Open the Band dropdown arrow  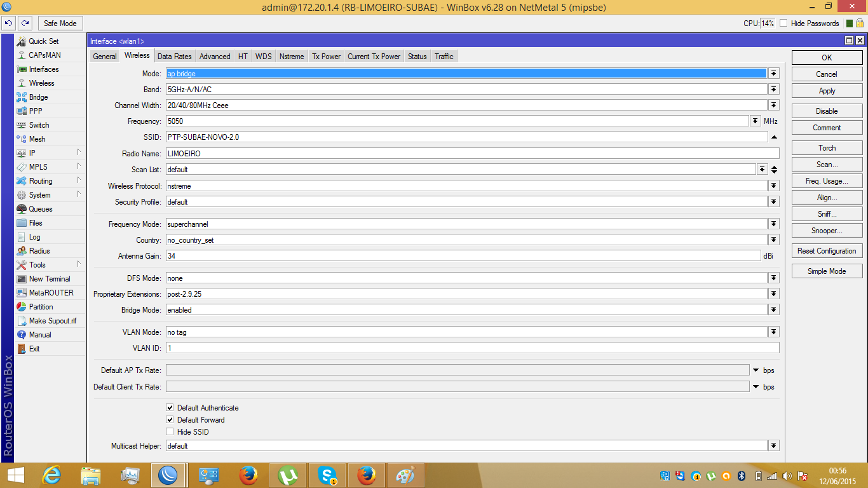click(773, 90)
